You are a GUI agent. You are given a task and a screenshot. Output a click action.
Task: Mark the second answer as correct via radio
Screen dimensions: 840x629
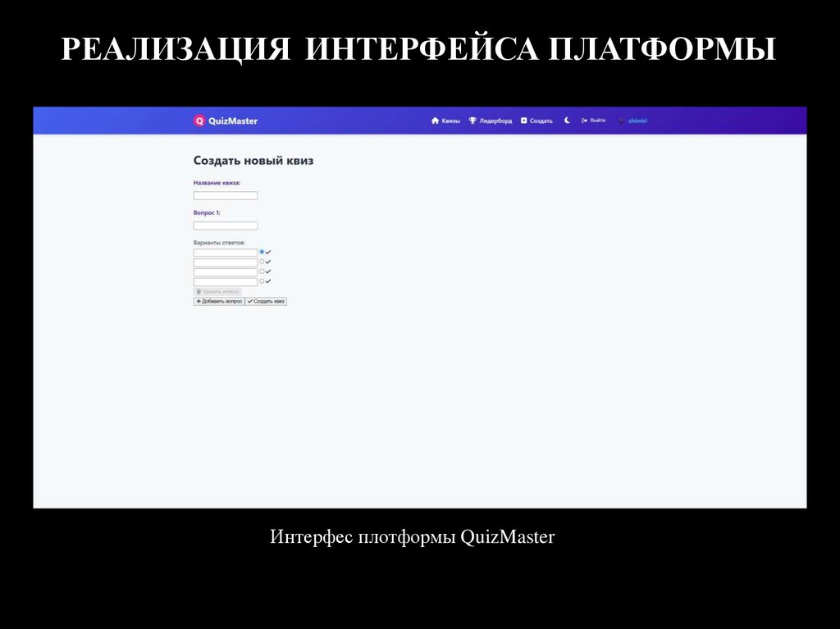pos(262,262)
